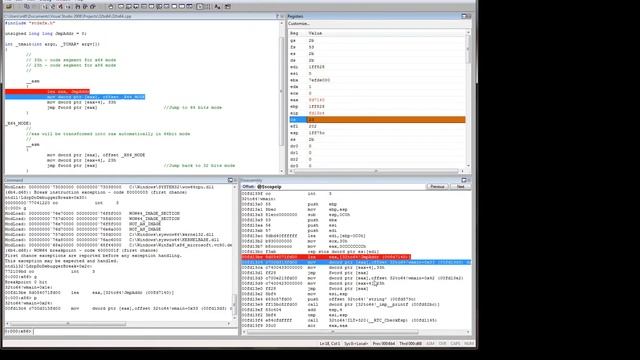Select the eax register row
This screenshot has height=360, width=640.
377,100
